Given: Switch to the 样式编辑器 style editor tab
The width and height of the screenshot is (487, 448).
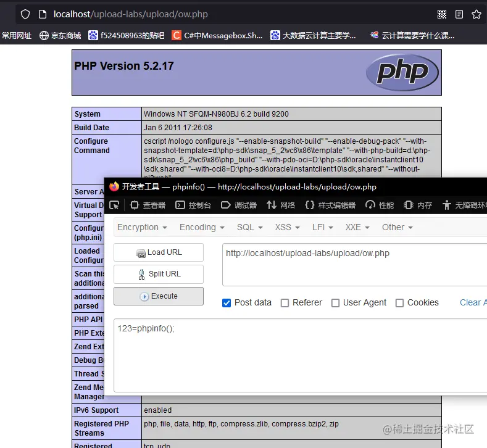Looking at the screenshot, I should point(330,205).
